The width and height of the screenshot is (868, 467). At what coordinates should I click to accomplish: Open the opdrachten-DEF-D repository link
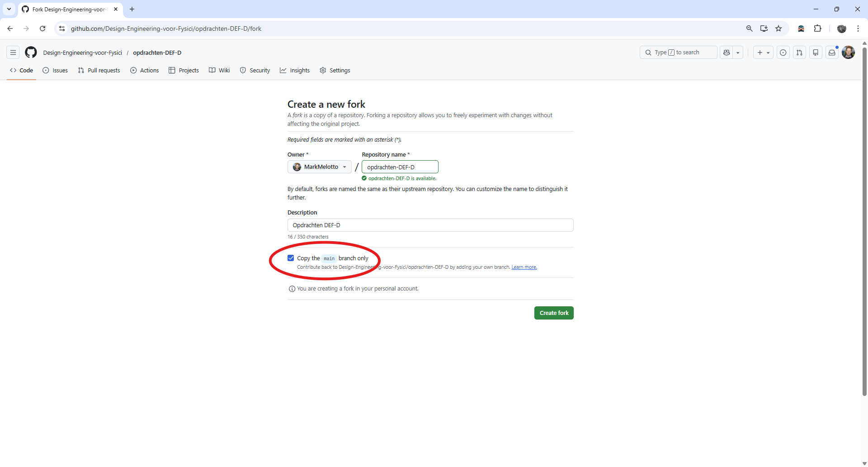pyautogui.click(x=157, y=52)
